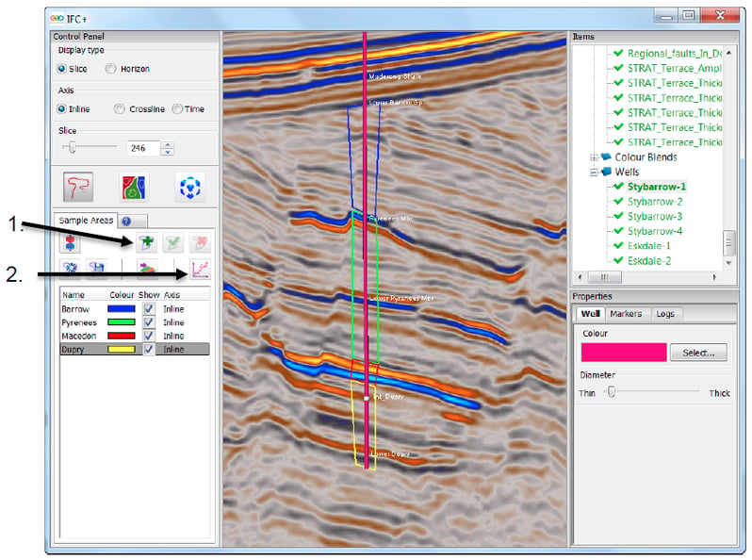Click the blue dotted hexagon cluster icon
752x560 pixels.
tap(190, 188)
